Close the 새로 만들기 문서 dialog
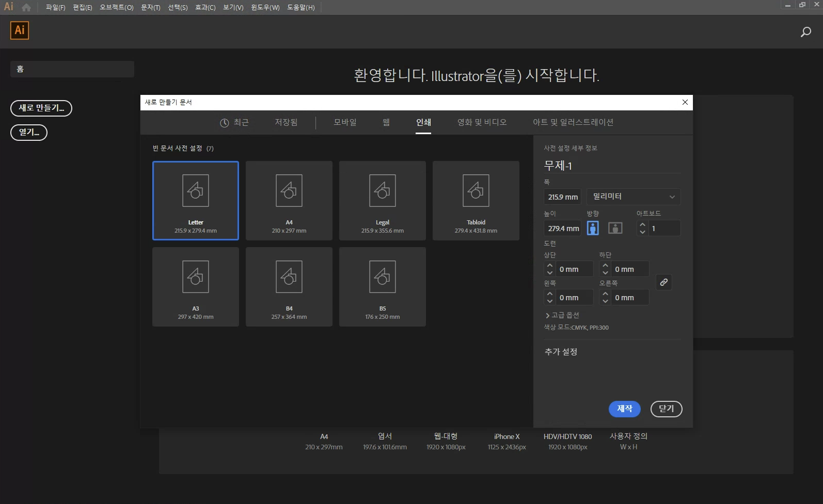The image size is (823, 504). pyautogui.click(x=685, y=102)
